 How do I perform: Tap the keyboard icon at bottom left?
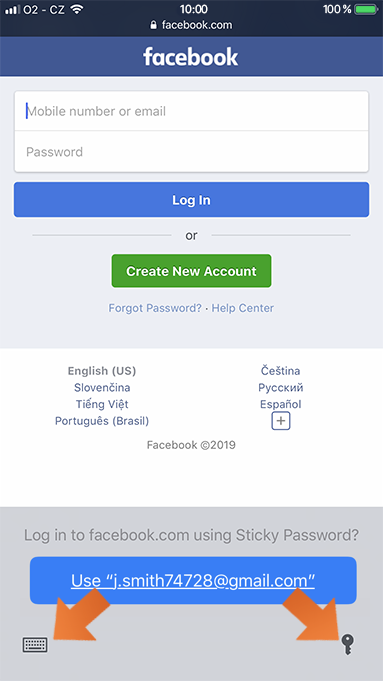click(35, 645)
